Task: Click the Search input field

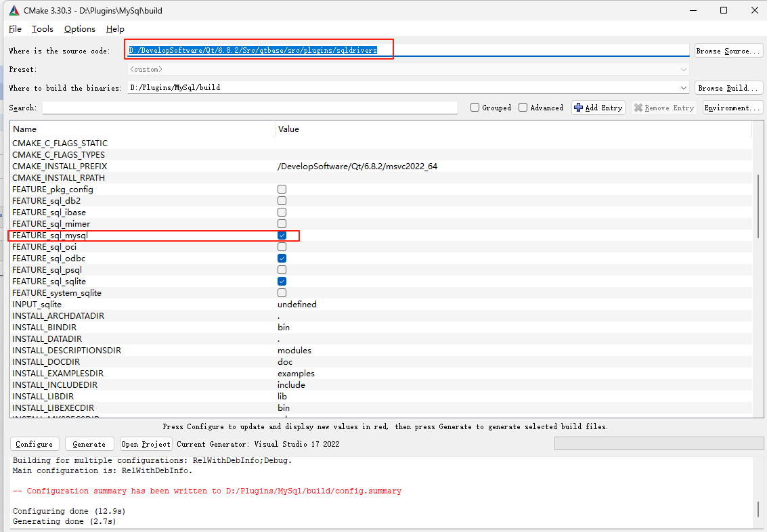Action: [x=250, y=108]
